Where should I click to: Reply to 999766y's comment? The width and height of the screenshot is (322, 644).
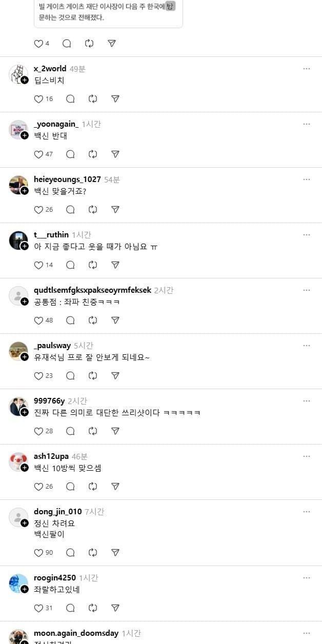(70, 431)
